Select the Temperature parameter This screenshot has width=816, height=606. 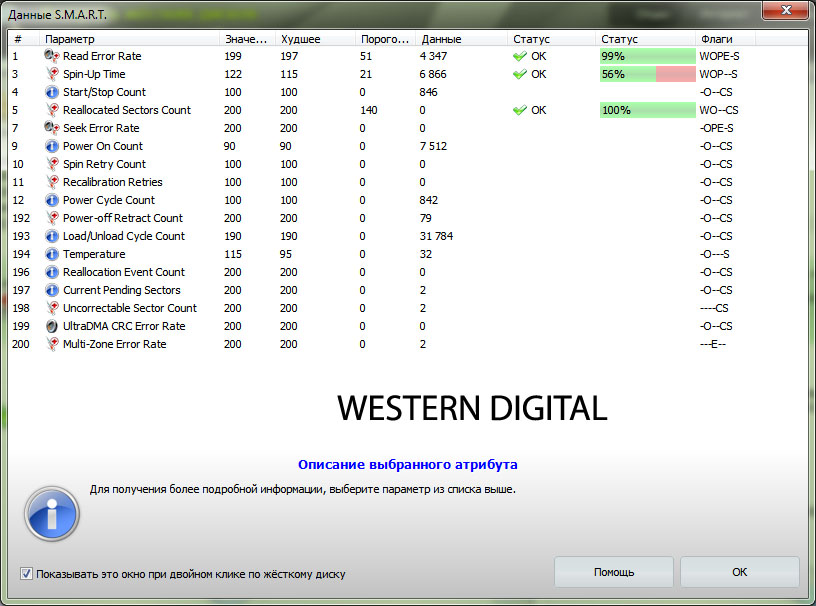[94, 255]
